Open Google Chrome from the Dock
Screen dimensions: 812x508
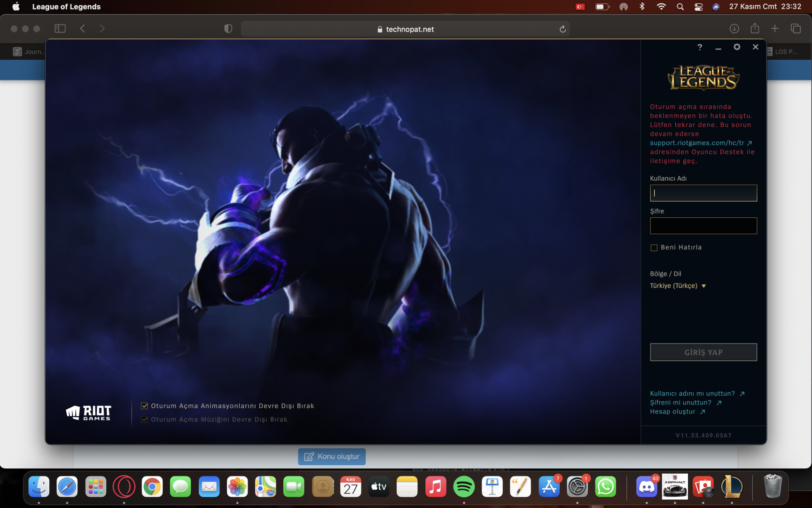152,487
